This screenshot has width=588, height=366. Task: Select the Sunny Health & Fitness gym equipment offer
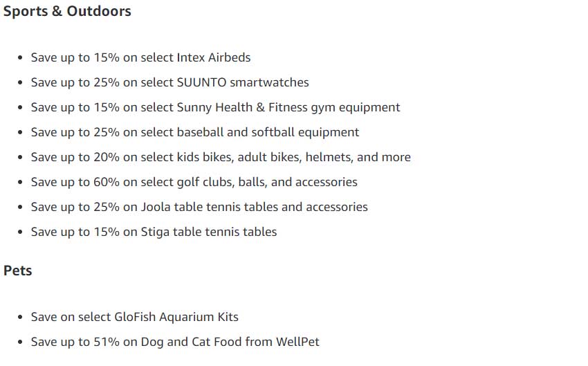[215, 108]
